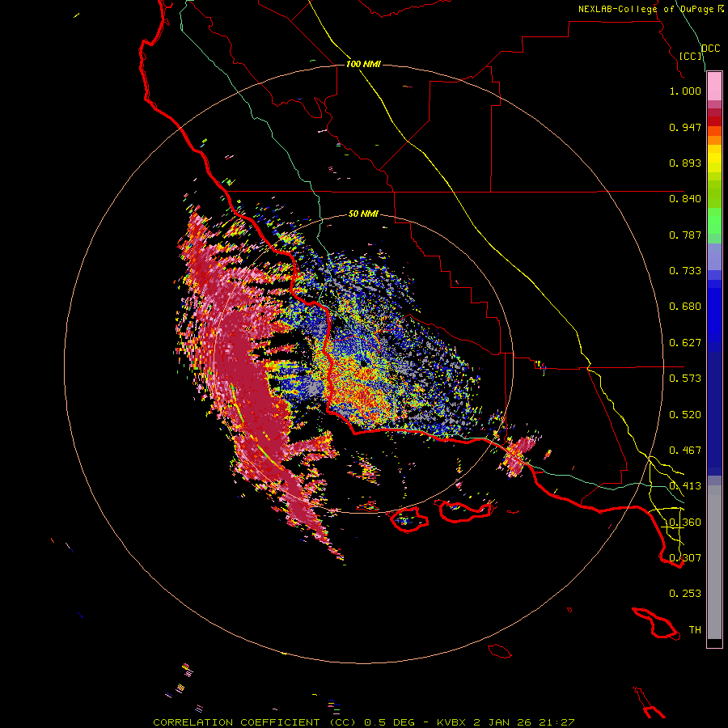This screenshot has height=728, width=728.
Task: Click the [CC] label above the color scale
Action: 691,56
